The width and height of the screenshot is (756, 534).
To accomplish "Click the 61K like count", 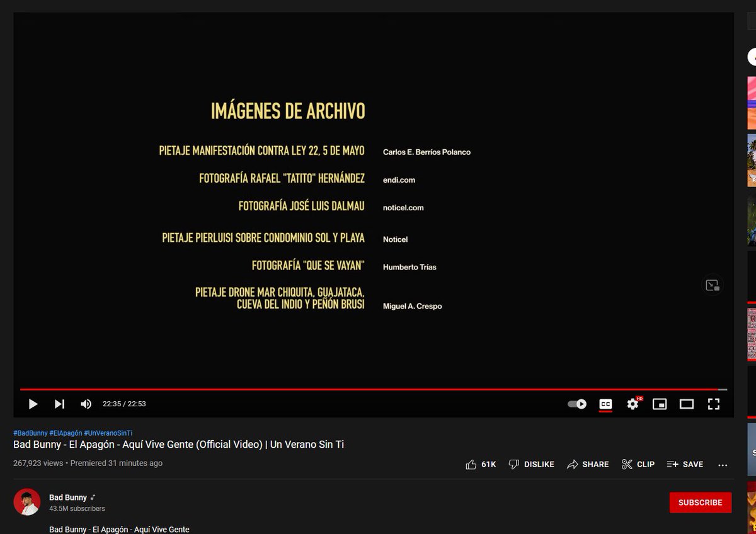I will [x=488, y=464].
